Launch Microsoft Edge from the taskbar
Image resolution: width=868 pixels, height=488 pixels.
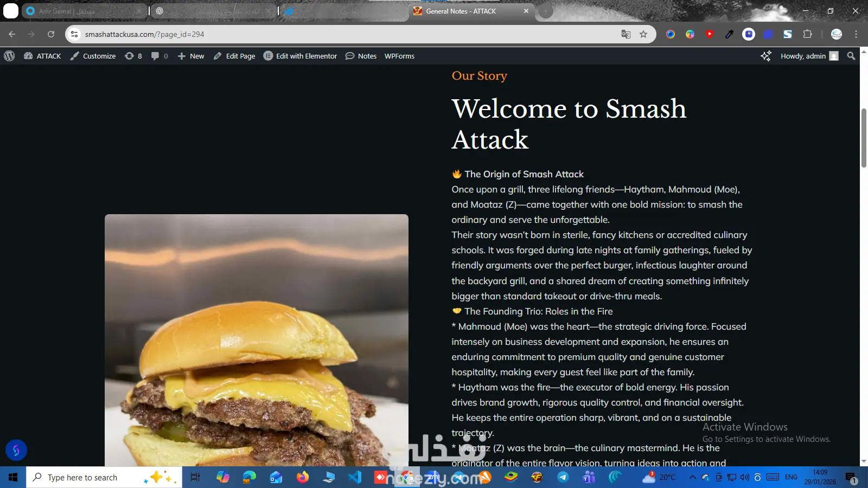(250, 477)
